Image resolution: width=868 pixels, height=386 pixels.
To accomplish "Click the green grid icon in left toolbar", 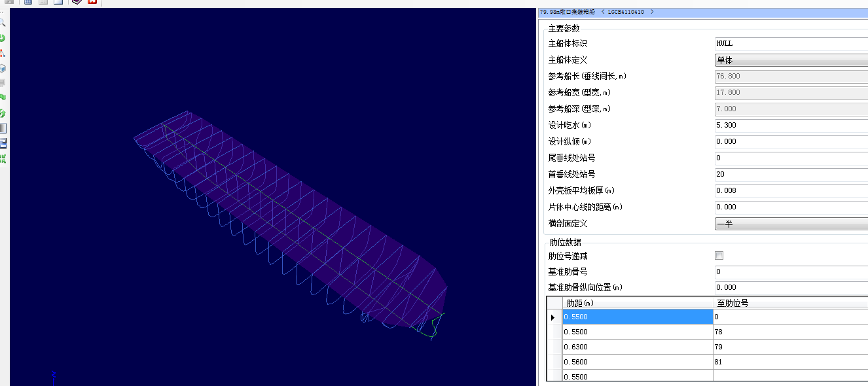I will (3, 158).
